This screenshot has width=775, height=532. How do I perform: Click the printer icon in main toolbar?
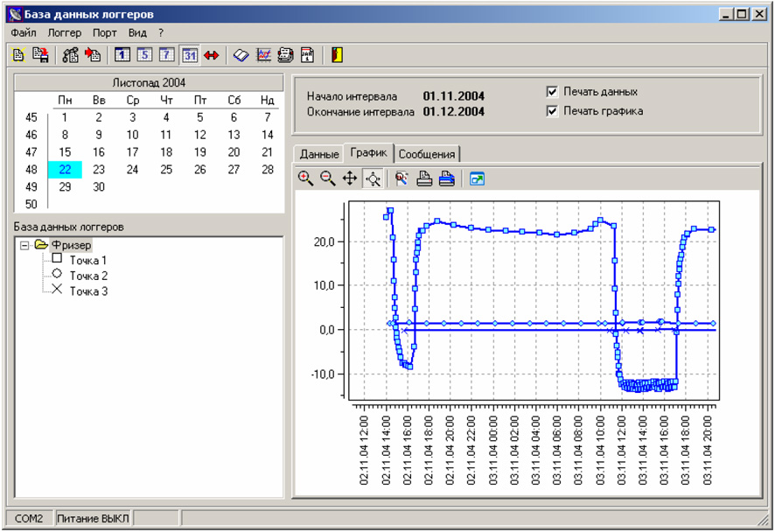(285, 55)
